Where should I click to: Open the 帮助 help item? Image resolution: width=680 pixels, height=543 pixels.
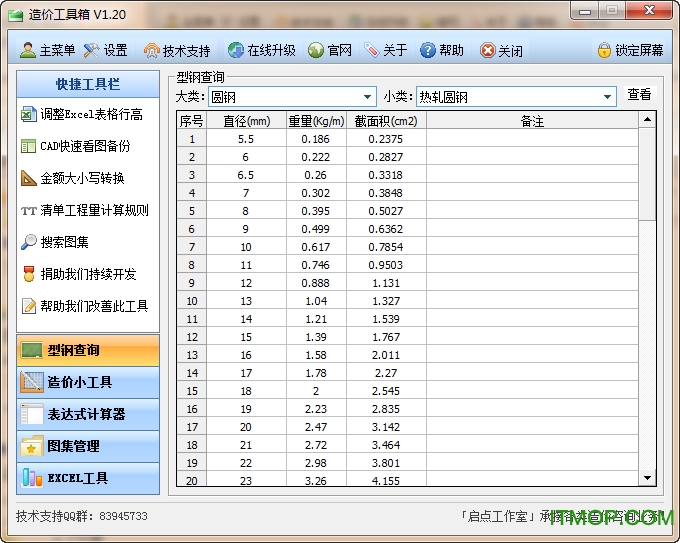coord(442,50)
